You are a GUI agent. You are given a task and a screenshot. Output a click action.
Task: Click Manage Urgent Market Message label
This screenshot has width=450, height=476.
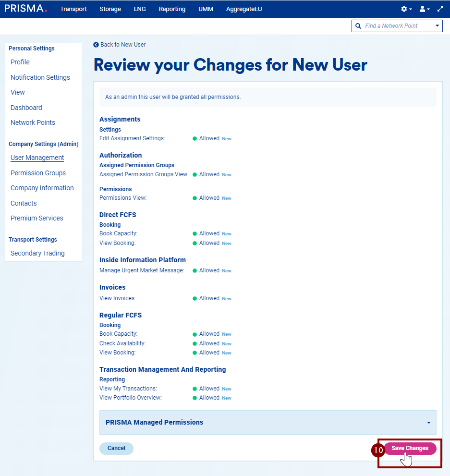tap(142, 270)
